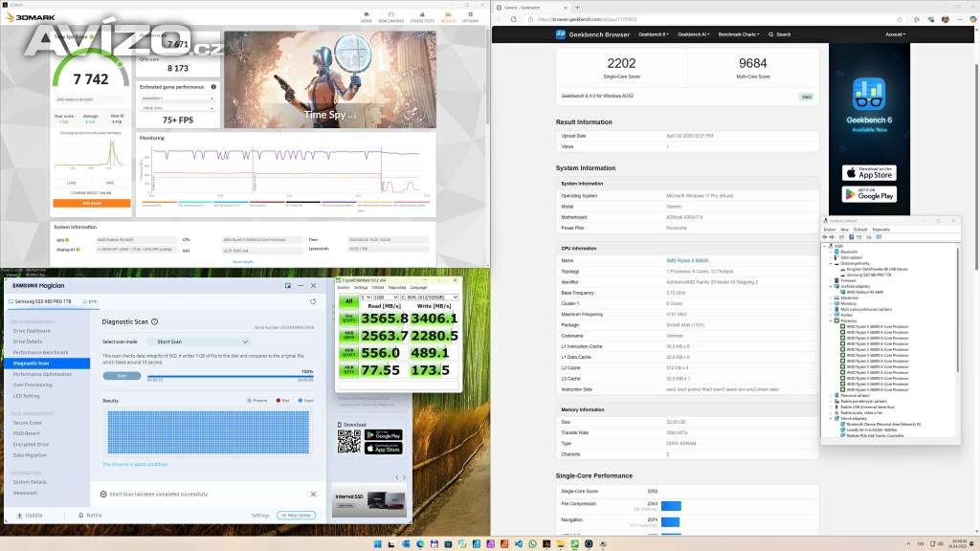
Task: Open the Account dropdown in Geekbench
Action: pyautogui.click(x=896, y=34)
